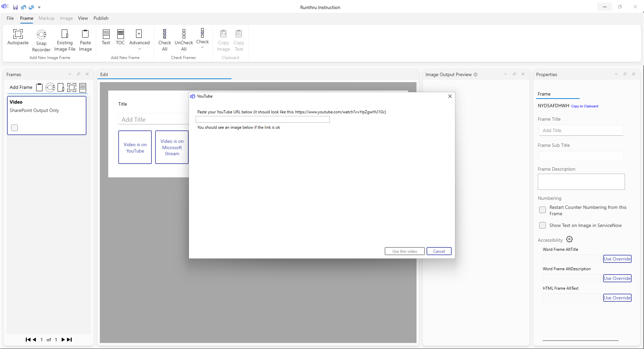The width and height of the screenshot is (644, 349).
Task: Cancel the YouTube dialog
Action: click(x=439, y=251)
